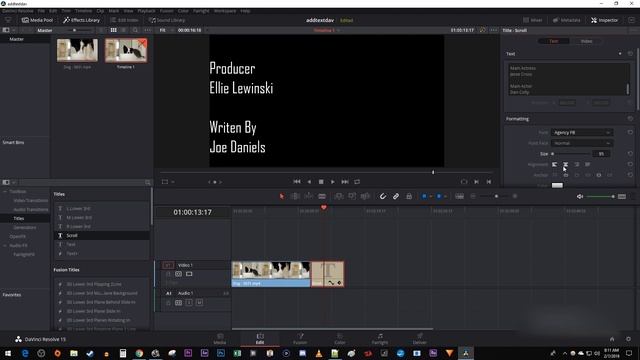Select the L Lower 3rd title
The image size is (640, 360).
coord(102,209)
